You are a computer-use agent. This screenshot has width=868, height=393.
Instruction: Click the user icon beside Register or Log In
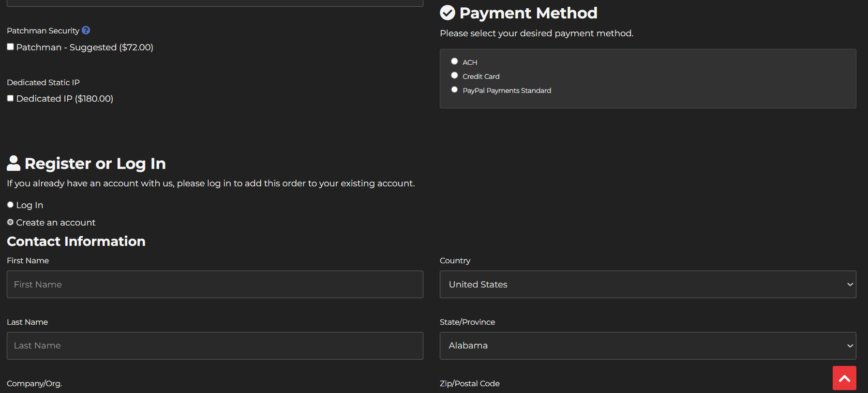pos(14,163)
